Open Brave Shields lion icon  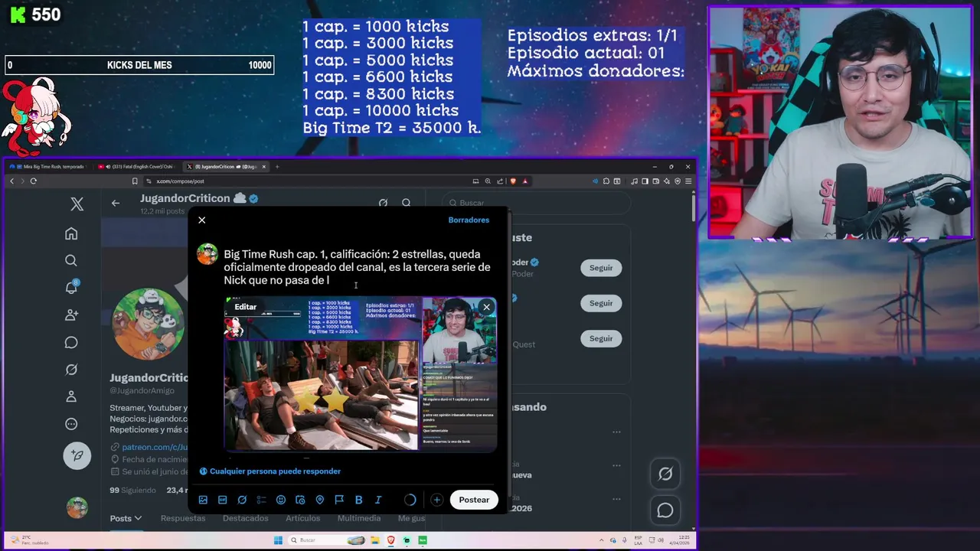(x=513, y=181)
